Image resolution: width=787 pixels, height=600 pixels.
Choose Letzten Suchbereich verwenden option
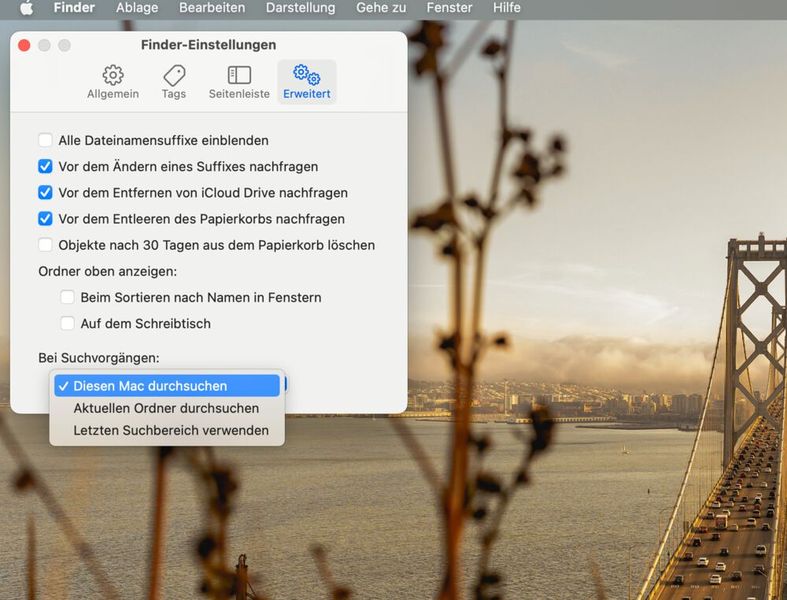click(167, 430)
